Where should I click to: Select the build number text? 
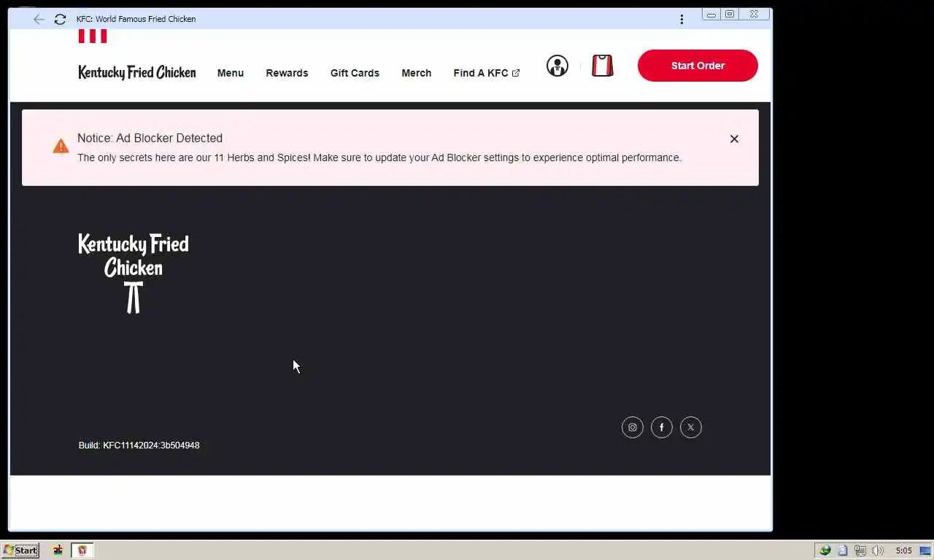(x=139, y=446)
